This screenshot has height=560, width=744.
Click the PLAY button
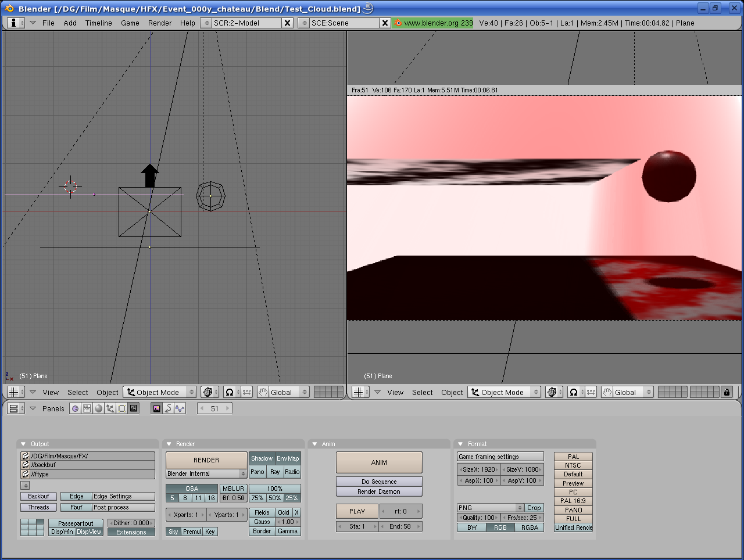(x=357, y=511)
